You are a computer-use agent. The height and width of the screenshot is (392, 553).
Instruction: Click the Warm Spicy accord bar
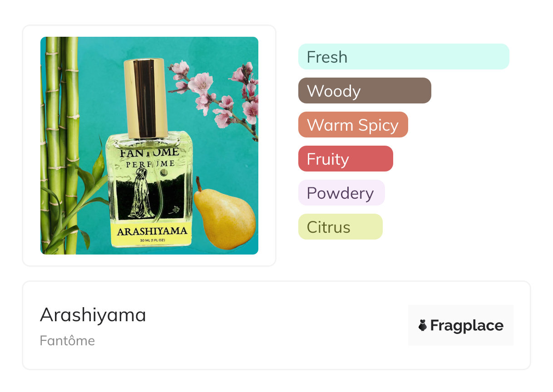[353, 125]
